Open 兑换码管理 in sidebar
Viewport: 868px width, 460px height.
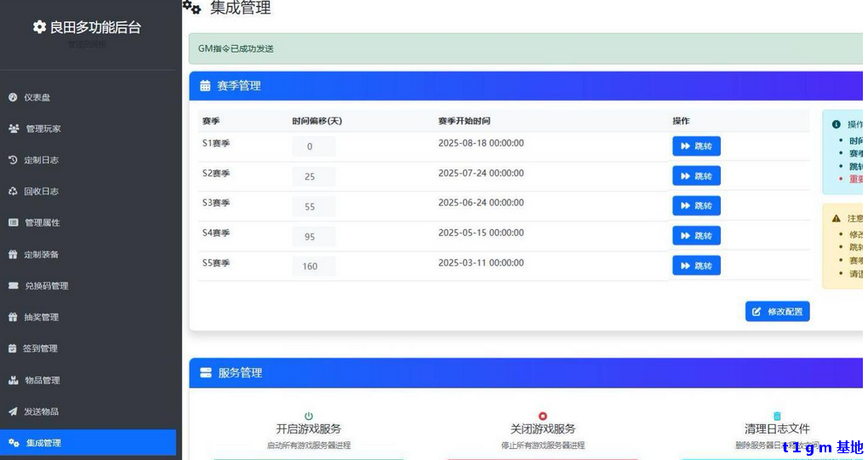click(88, 285)
